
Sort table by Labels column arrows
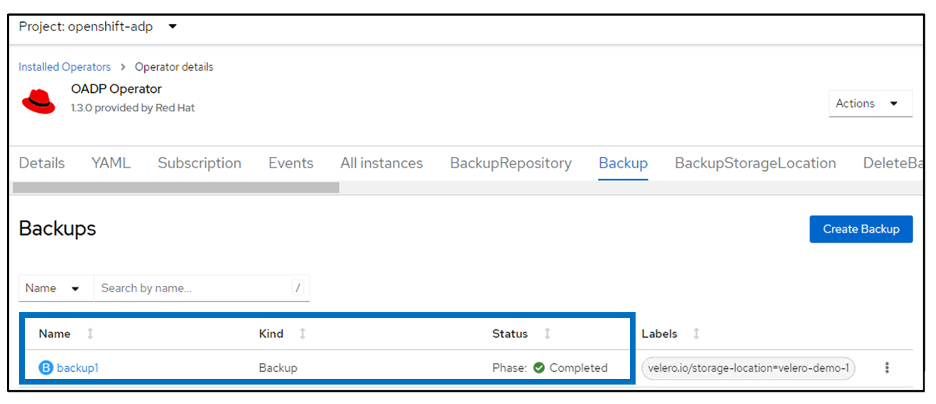696,334
